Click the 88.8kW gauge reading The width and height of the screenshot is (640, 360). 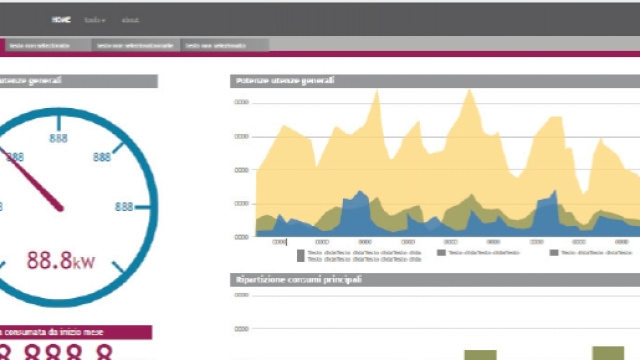tap(61, 261)
